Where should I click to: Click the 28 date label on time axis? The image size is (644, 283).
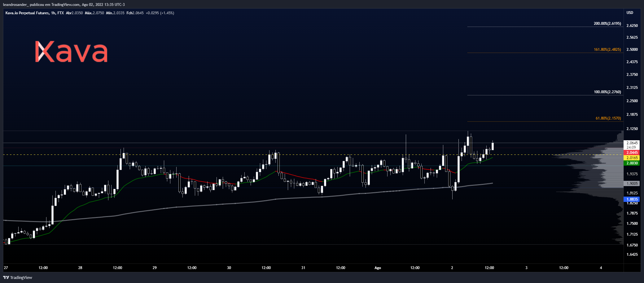tap(80, 268)
